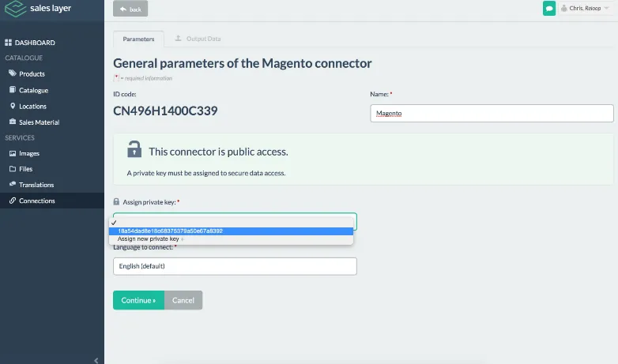Click the Translations icon

pos(13,184)
